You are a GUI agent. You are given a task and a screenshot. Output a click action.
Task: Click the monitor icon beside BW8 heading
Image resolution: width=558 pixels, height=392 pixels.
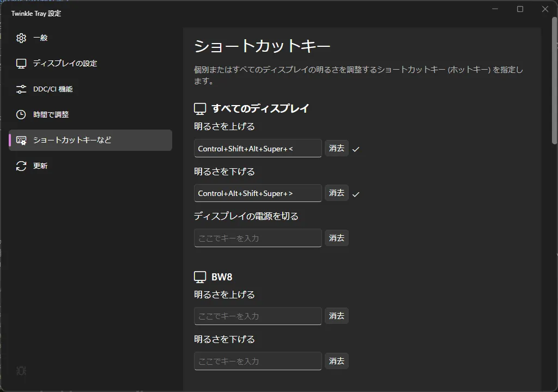coord(199,277)
